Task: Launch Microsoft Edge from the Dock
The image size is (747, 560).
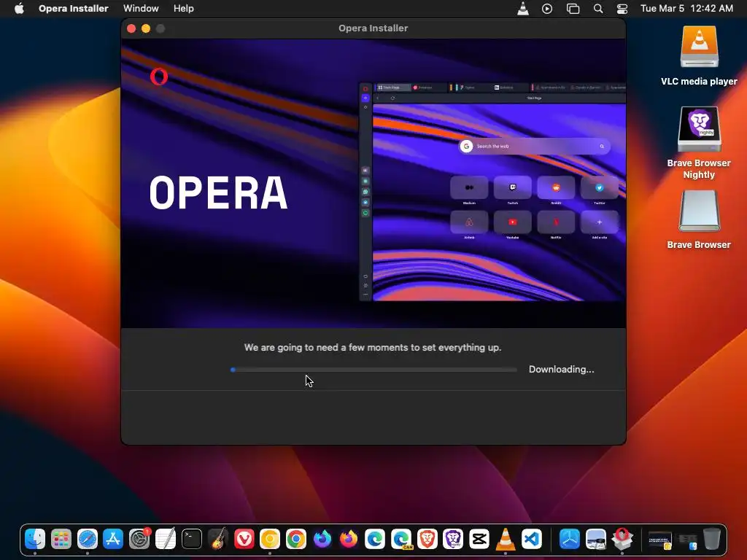Action: 374,539
